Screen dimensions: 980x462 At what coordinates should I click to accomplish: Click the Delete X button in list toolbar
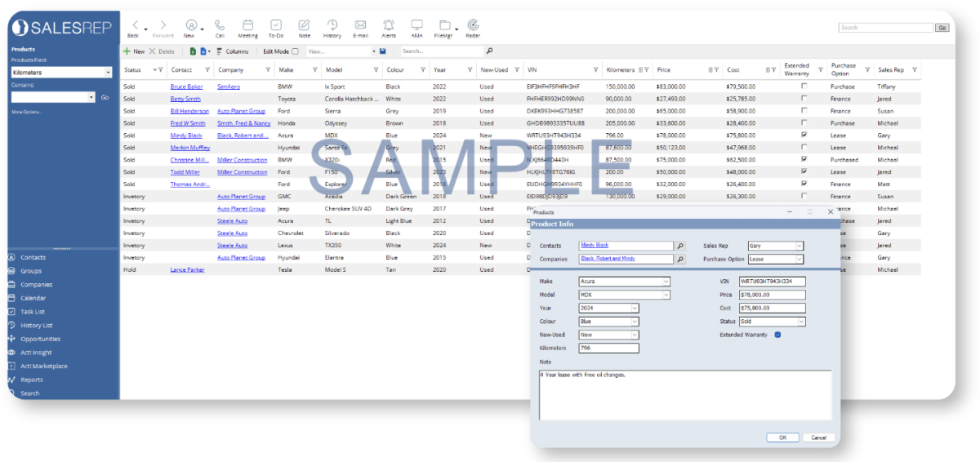click(x=152, y=51)
